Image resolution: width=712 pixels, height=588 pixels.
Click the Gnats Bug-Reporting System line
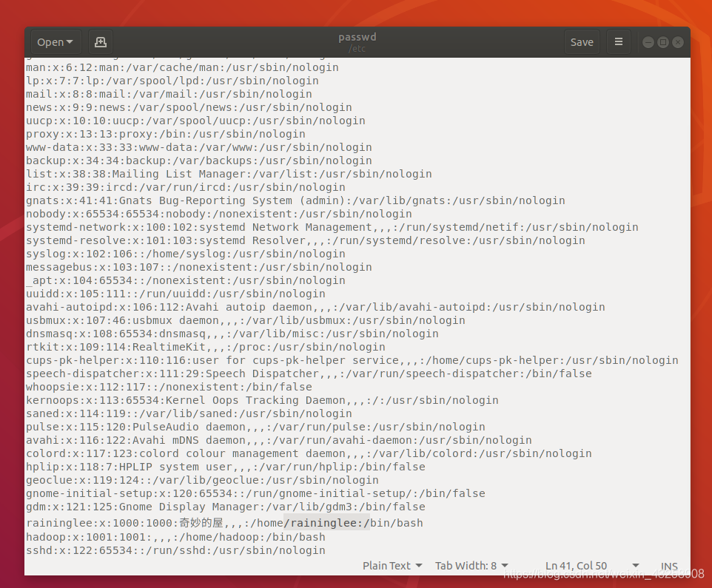click(x=295, y=200)
